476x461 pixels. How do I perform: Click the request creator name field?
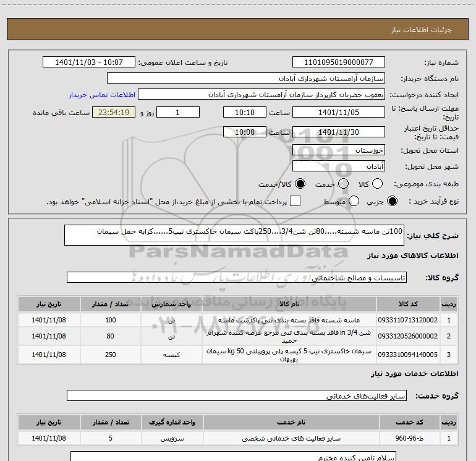261,95
